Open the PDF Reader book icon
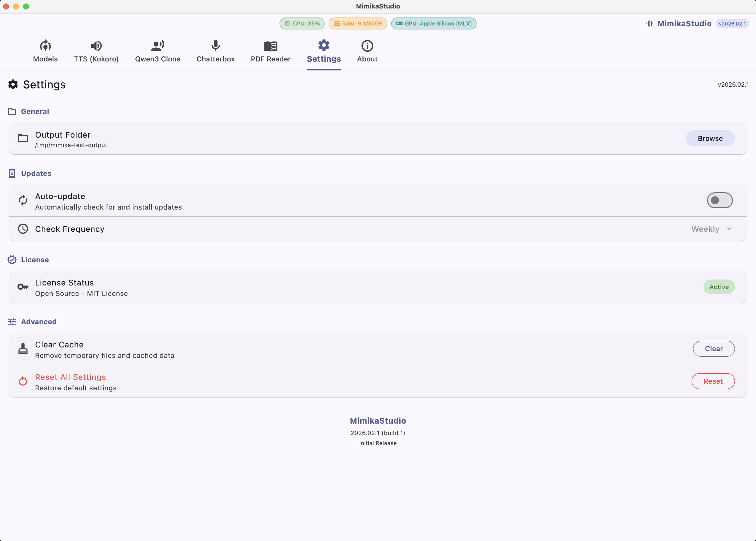Viewport: 756px width, 541px height. coord(271,46)
